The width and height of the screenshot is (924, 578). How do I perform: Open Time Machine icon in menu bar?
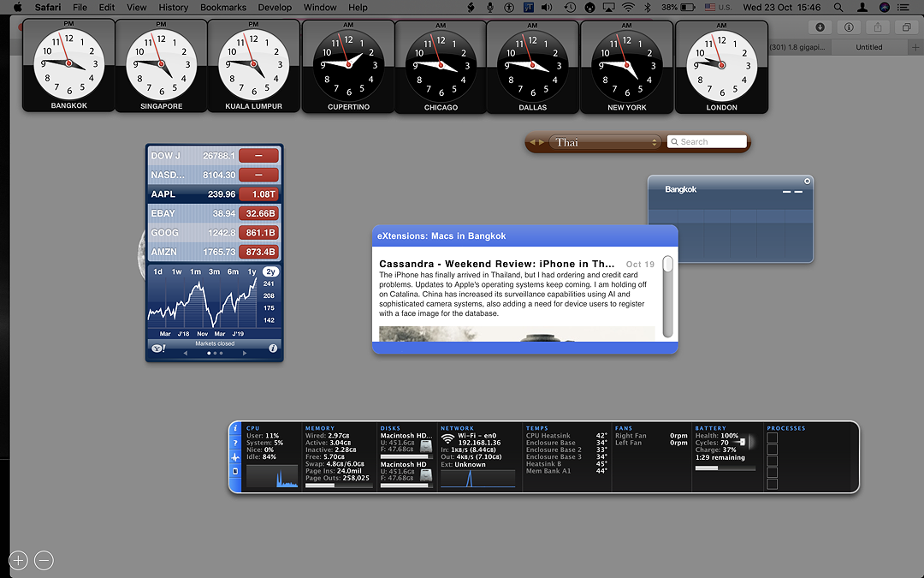[570, 7]
